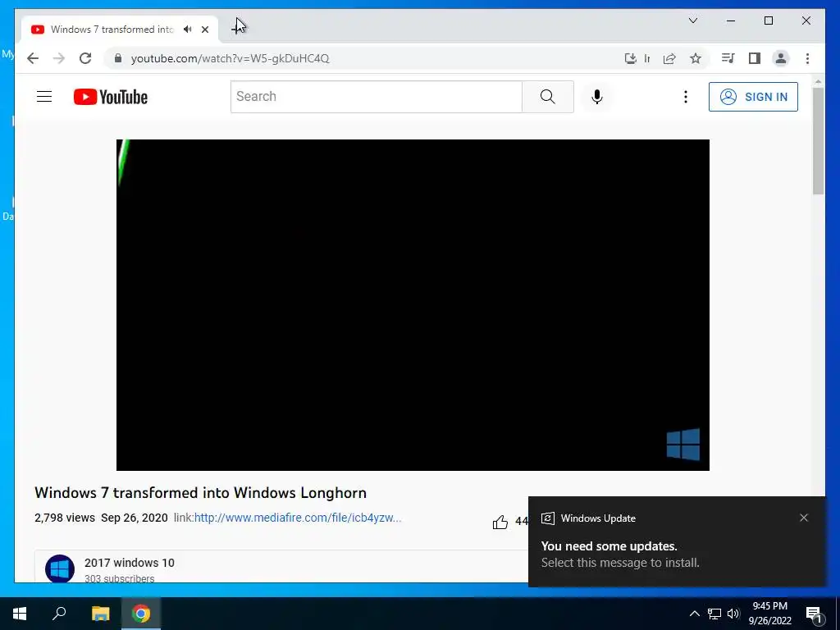Screen dimensions: 840x630
Task: Open YouTube settings three-dot menu
Action: (685, 97)
